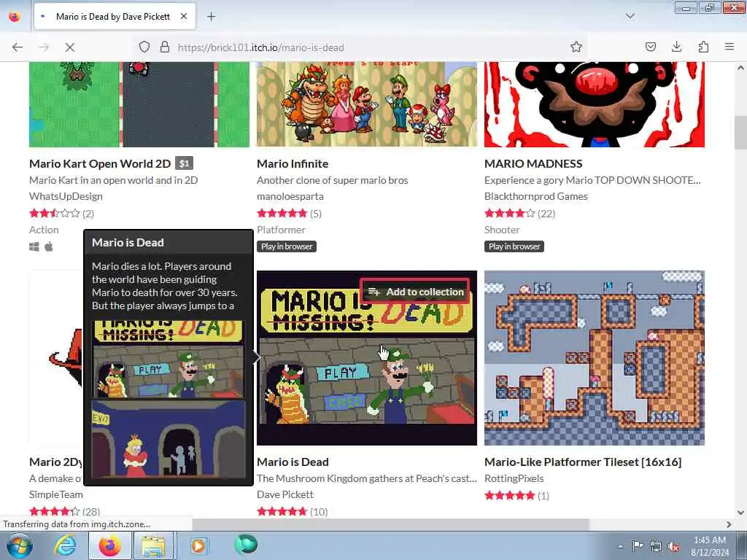
Task: Open the Mario Infinite title link
Action: coord(293,163)
